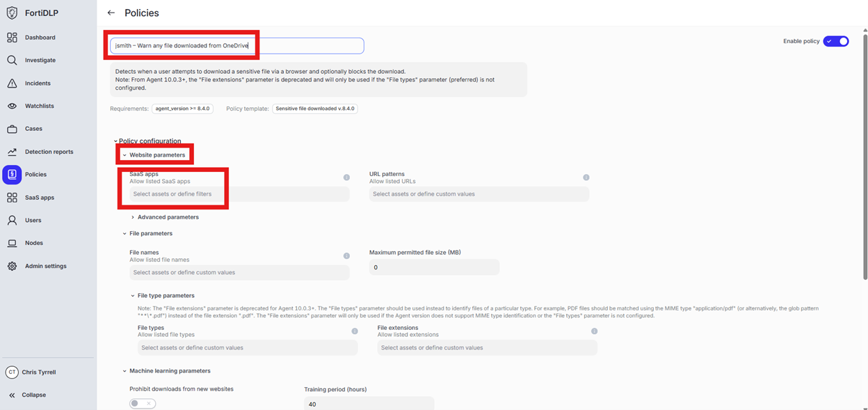Collapse the Policy configuration section
The height and width of the screenshot is (410, 868).
116,141
